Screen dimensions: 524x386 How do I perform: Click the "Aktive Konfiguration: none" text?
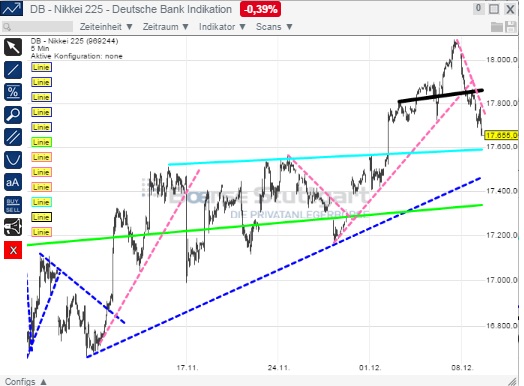[77, 56]
